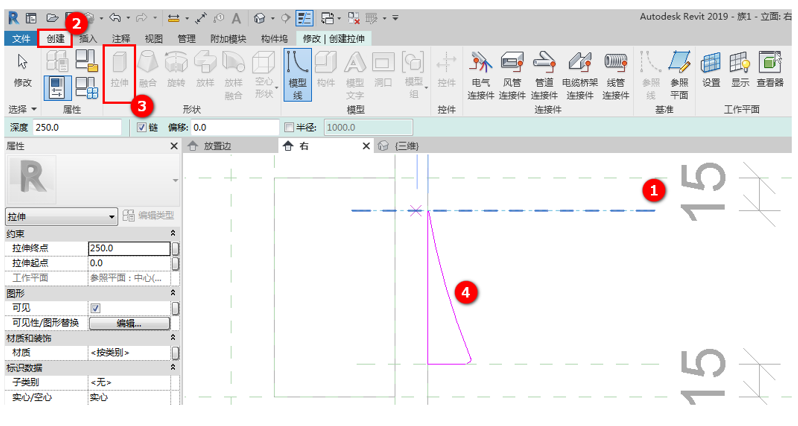This screenshot has height=426, width=798.
Task: Click the Undo arrow in quick access toolbar
Action: pos(115,18)
